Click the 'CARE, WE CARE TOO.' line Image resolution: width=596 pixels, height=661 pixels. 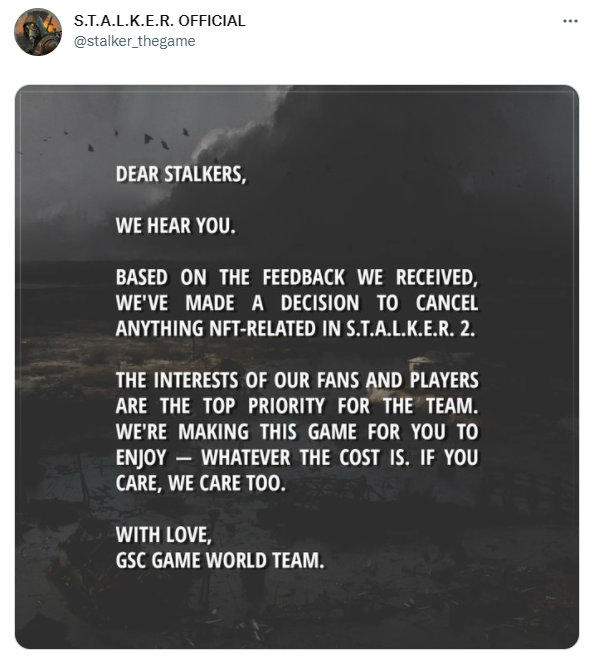click(201, 484)
